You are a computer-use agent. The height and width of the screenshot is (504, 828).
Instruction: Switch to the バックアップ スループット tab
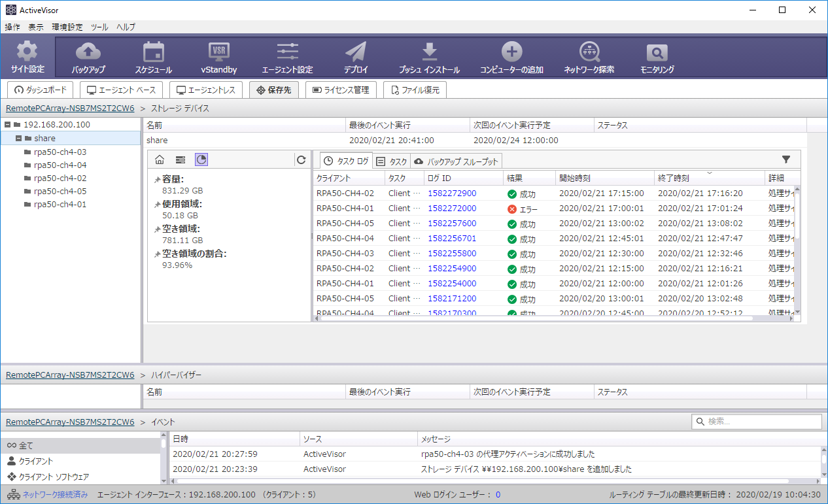[457, 161]
